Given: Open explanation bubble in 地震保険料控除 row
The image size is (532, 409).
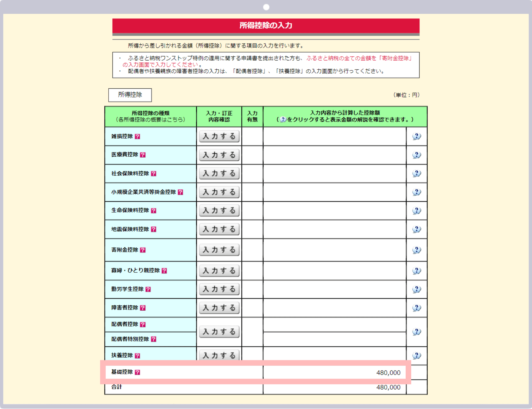Looking at the screenshot, I should coord(416,229).
